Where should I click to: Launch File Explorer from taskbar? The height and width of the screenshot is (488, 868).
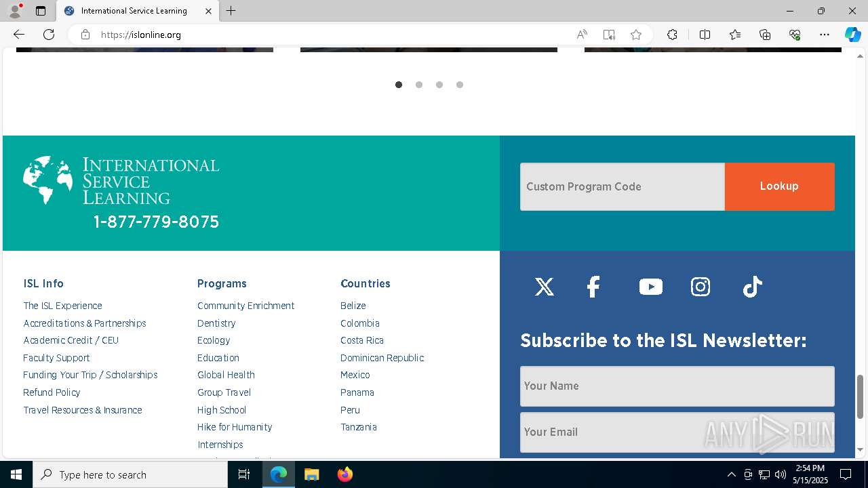click(311, 474)
